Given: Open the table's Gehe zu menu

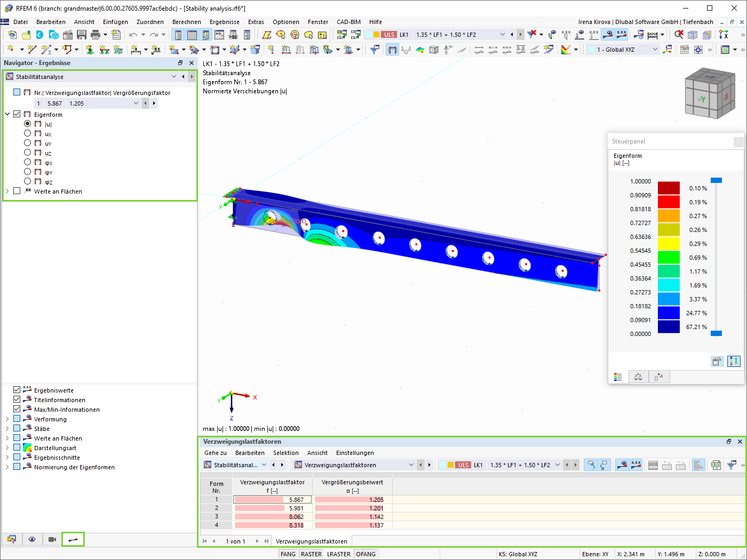Looking at the screenshot, I should tap(216, 453).
